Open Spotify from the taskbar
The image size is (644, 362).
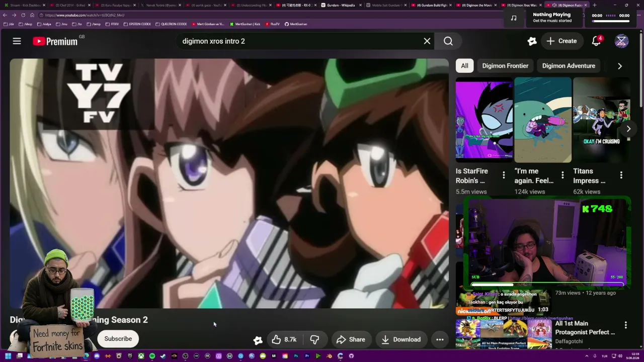tap(152, 356)
